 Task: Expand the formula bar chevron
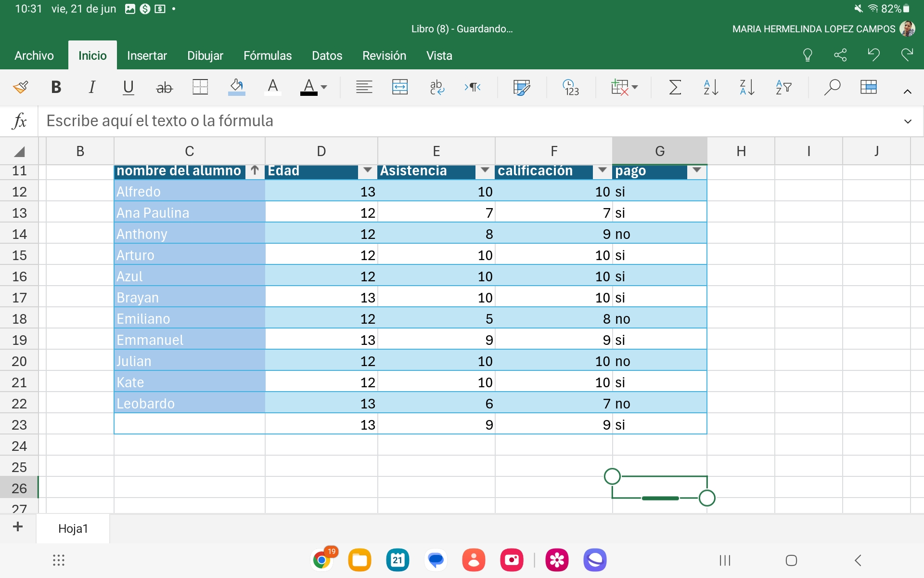click(x=908, y=121)
